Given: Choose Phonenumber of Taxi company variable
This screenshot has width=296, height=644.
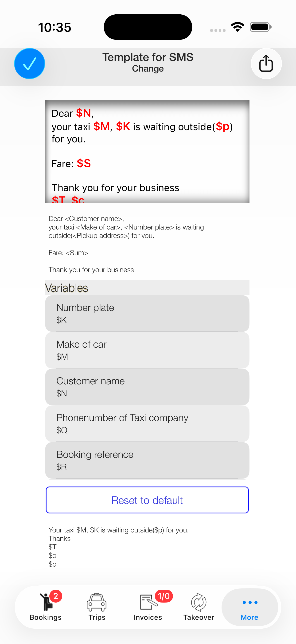Looking at the screenshot, I should [147, 423].
